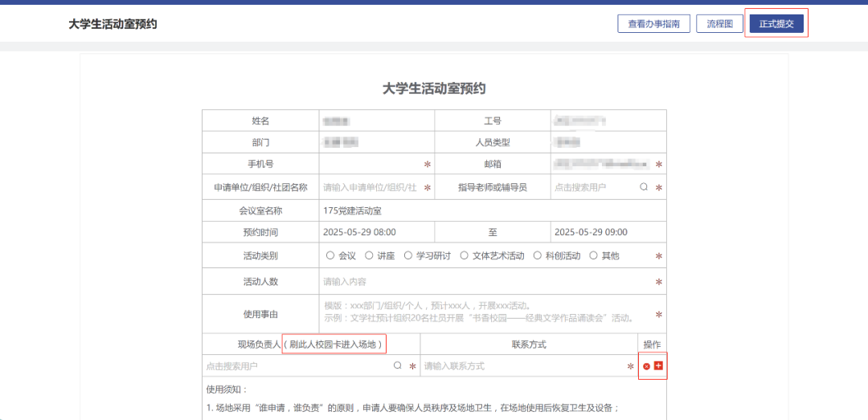The height and width of the screenshot is (420, 868).
Task: Click the 姓名 label cell
Action: (x=260, y=120)
